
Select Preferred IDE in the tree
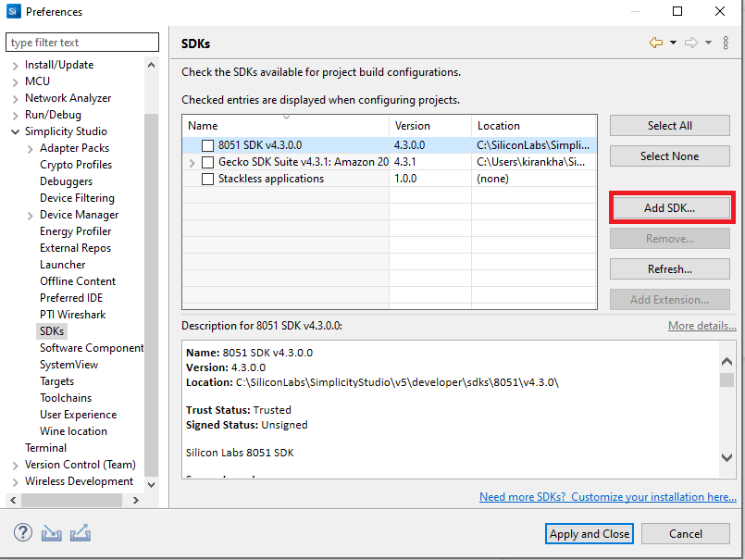tap(71, 298)
